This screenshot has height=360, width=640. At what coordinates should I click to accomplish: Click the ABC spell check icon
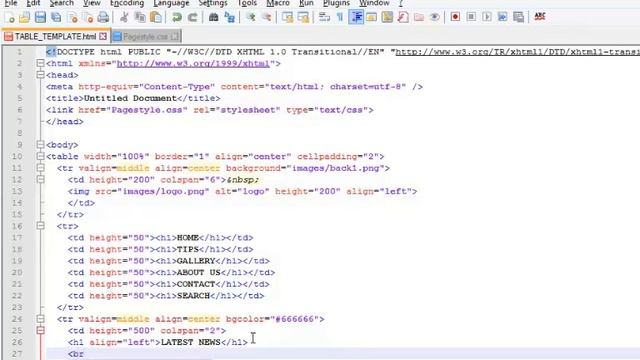point(540,17)
